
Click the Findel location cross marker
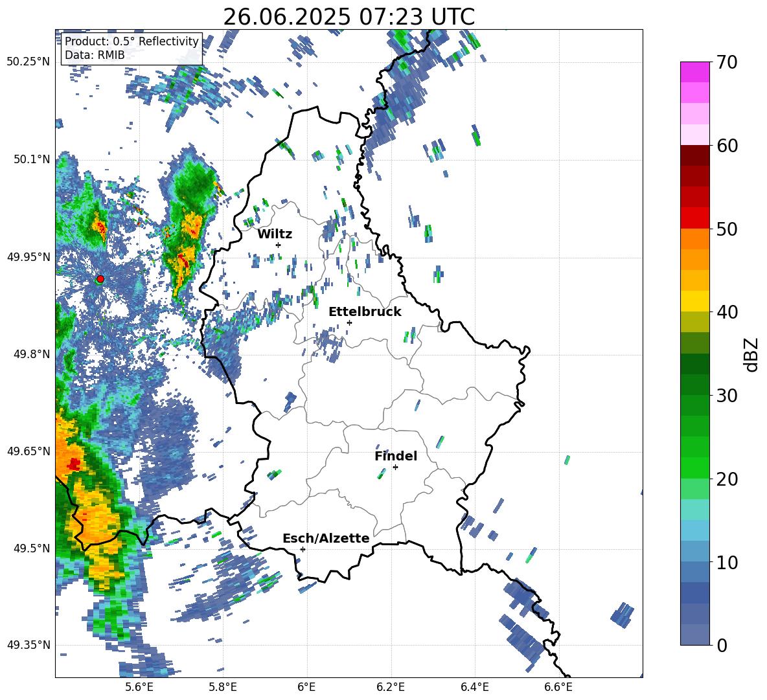[x=395, y=468]
